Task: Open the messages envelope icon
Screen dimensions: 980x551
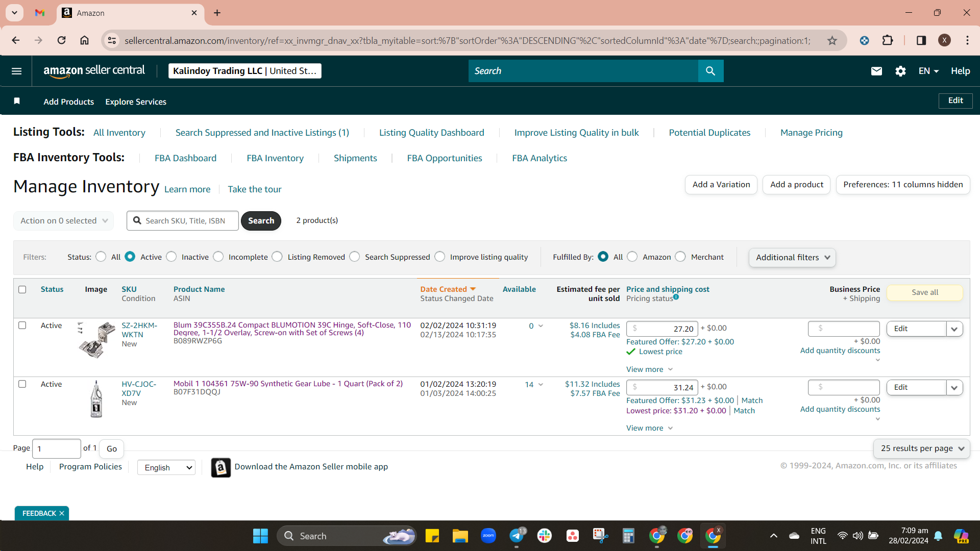Action: [x=876, y=71]
